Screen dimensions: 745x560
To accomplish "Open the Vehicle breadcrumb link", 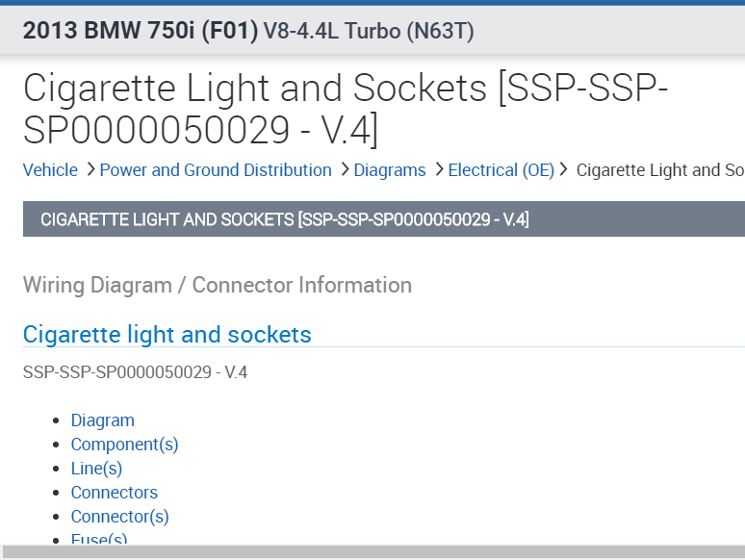I will 50,170.
